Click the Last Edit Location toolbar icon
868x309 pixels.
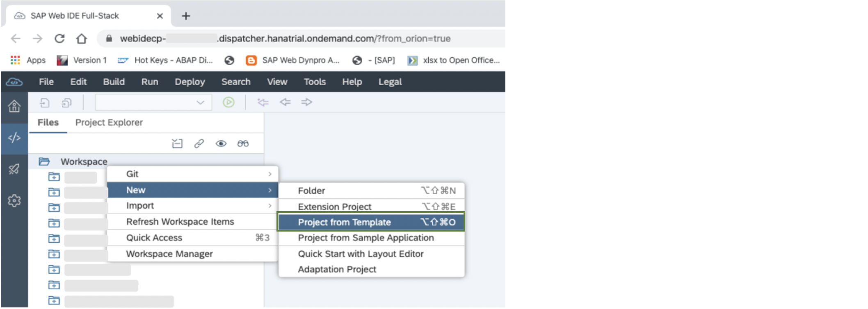coord(263,102)
